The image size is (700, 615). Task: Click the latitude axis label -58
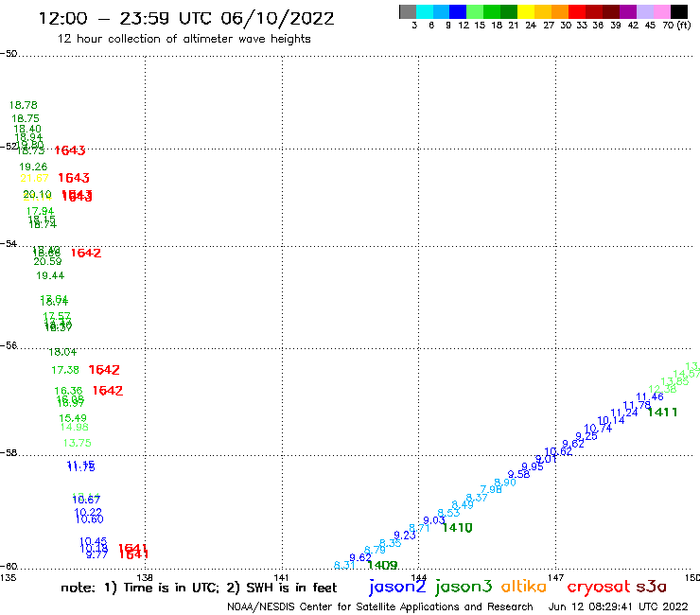pyautogui.click(x=9, y=452)
